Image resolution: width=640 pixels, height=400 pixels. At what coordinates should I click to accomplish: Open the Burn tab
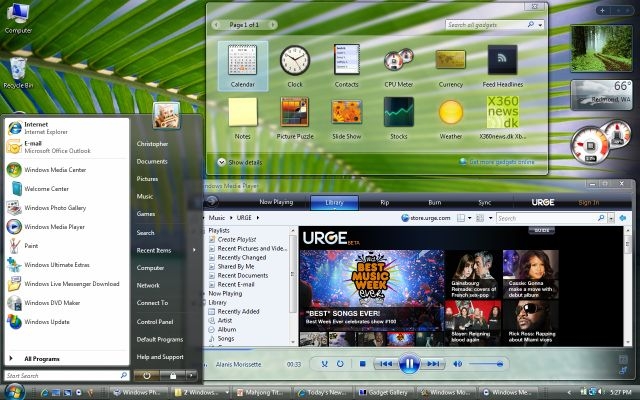(x=435, y=202)
